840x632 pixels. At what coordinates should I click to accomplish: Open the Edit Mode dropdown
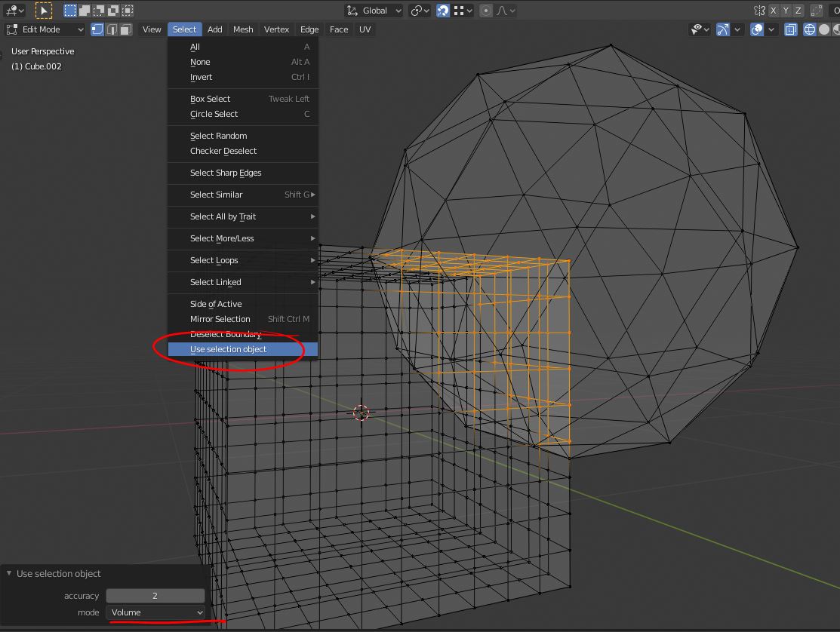click(x=45, y=29)
